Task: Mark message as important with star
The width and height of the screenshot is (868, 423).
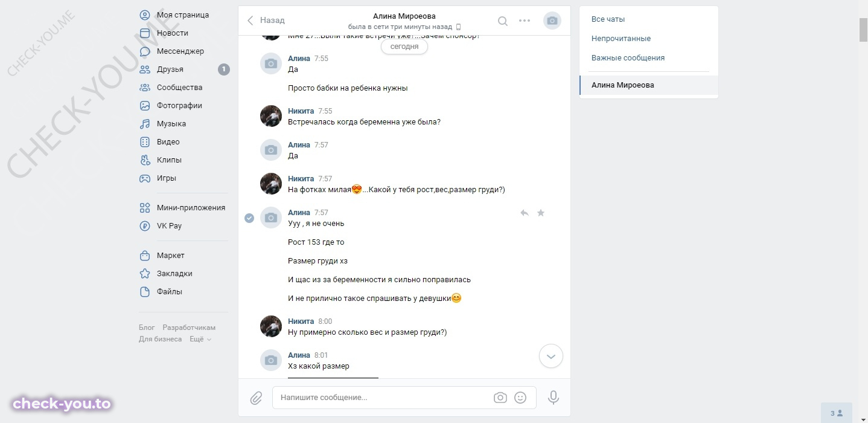Action: coord(541,213)
